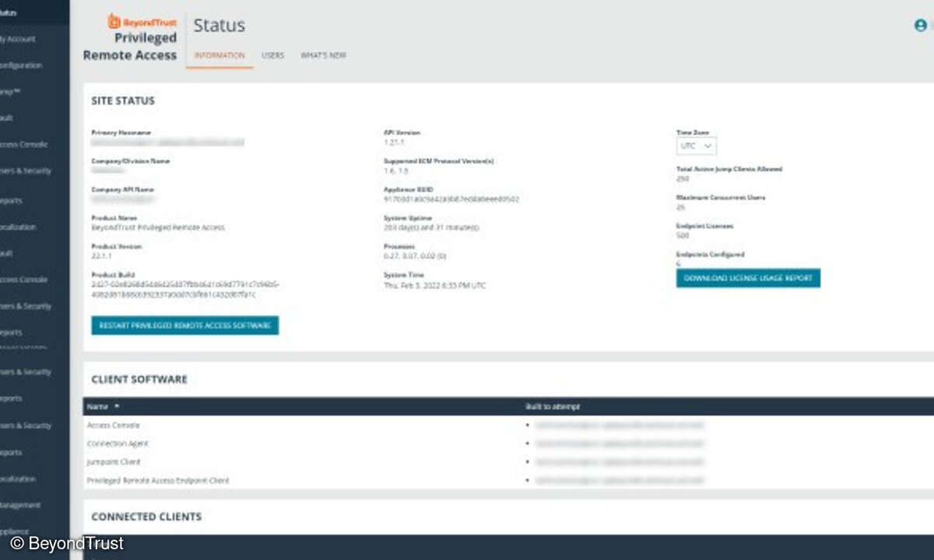Screen dimensions: 934x560
Task: Click the System Uptime value
Action: point(431,228)
